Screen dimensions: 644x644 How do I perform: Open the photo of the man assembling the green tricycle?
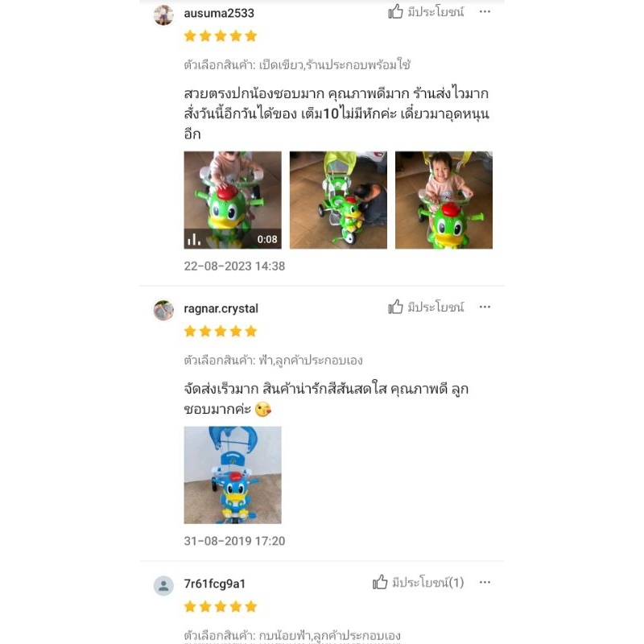tap(338, 200)
